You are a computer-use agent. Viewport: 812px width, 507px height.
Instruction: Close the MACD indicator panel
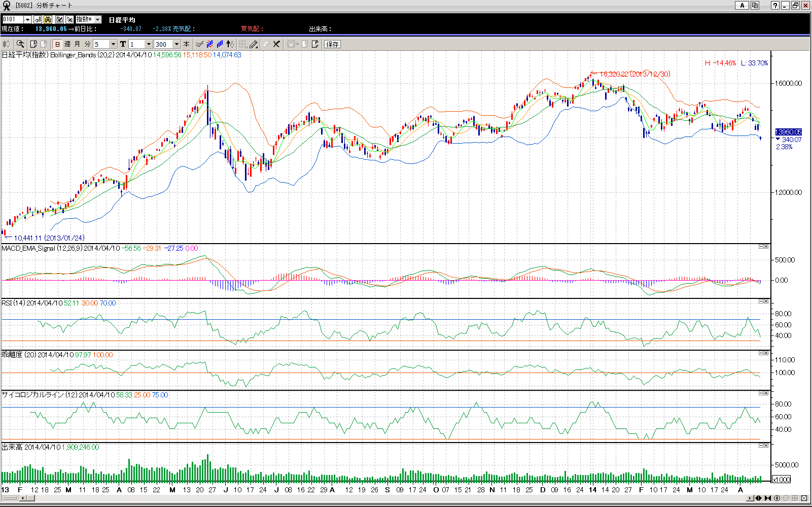coord(766,247)
